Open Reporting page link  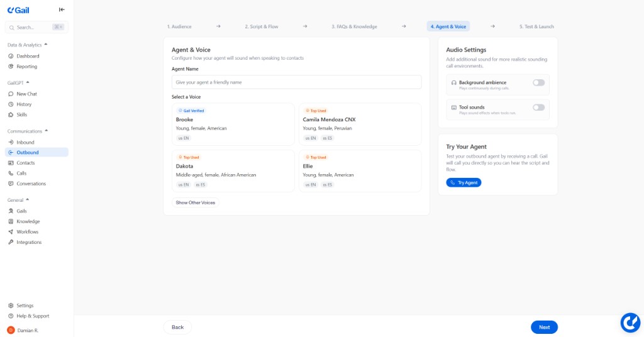point(26,66)
